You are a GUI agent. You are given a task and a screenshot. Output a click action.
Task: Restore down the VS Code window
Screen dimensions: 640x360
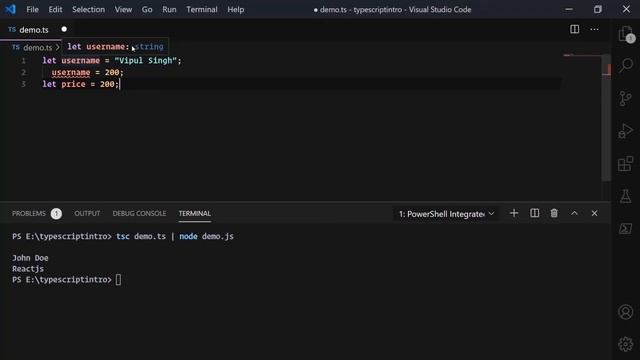coord(598,9)
